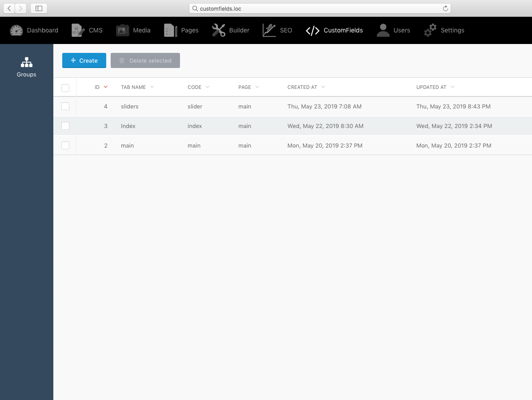Click the ID column header text
Image resolution: width=532 pixels, height=400 pixels.
click(97, 87)
